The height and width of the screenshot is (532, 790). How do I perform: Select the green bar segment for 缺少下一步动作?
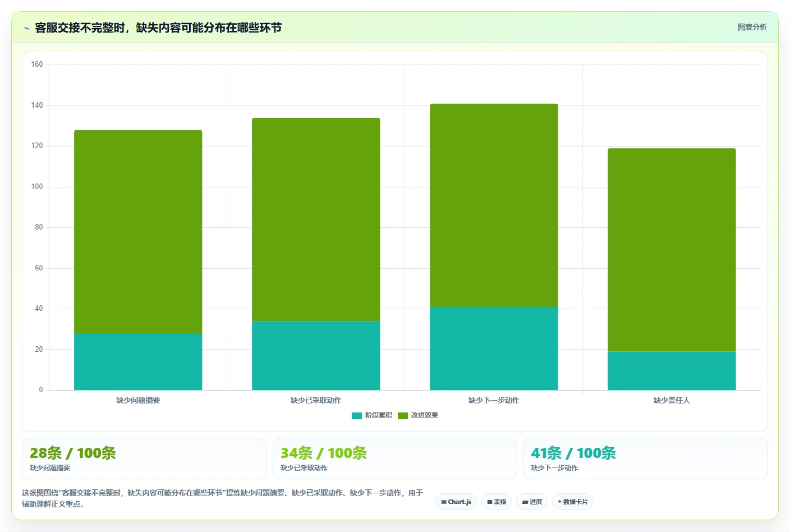click(494, 205)
